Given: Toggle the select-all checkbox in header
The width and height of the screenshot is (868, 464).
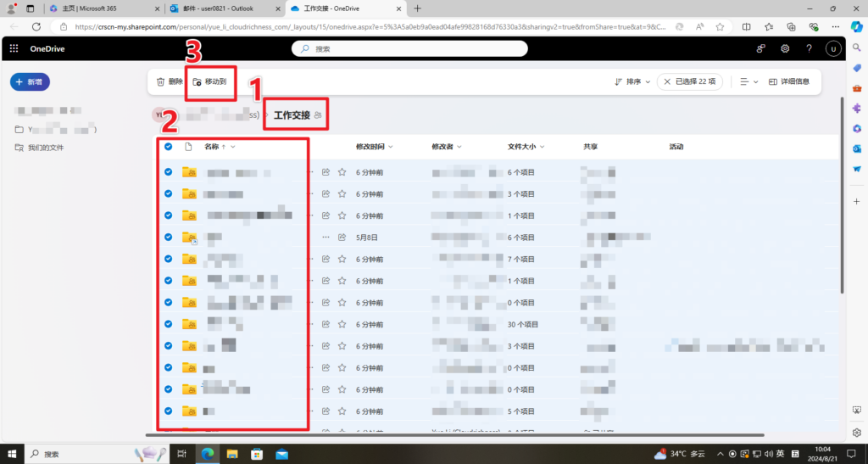Looking at the screenshot, I should 168,147.
